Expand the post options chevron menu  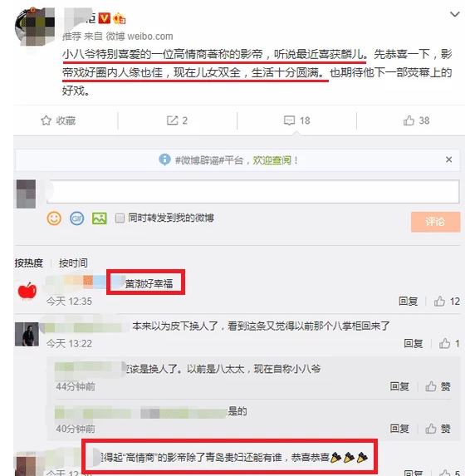(454, 14)
